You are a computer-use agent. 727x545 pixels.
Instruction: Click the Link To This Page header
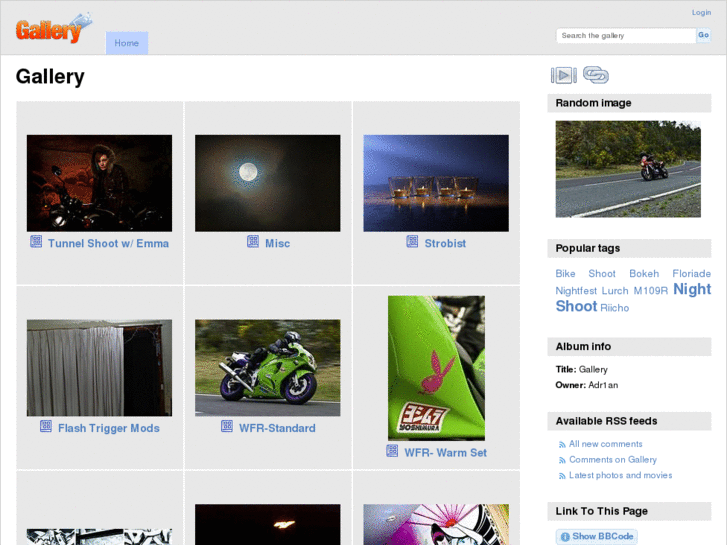click(x=629, y=511)
